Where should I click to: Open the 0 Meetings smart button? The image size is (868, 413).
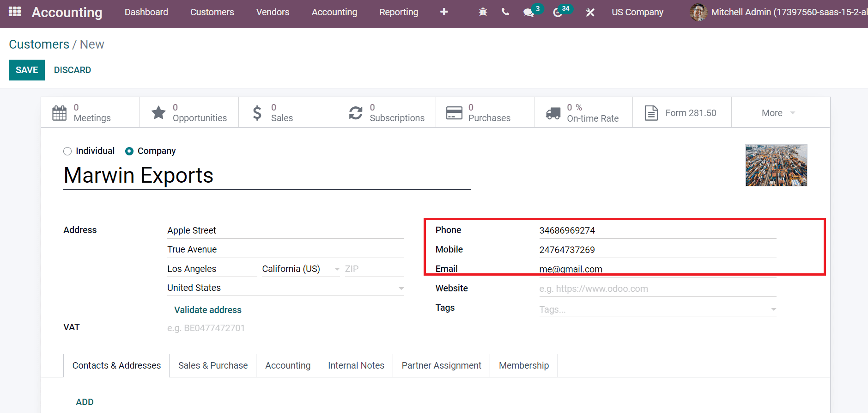tap(91, 112)
